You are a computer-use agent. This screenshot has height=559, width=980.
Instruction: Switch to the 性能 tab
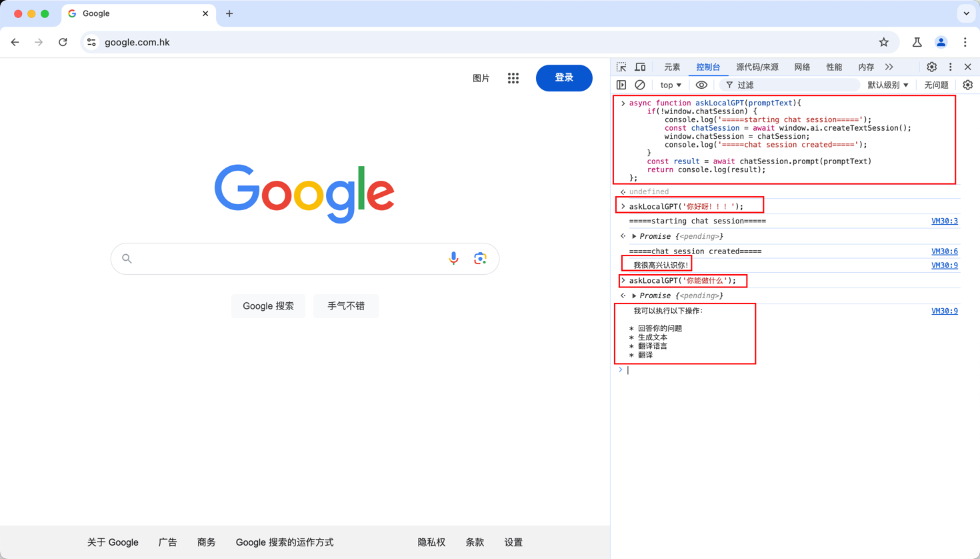click(x=834, y=67)
